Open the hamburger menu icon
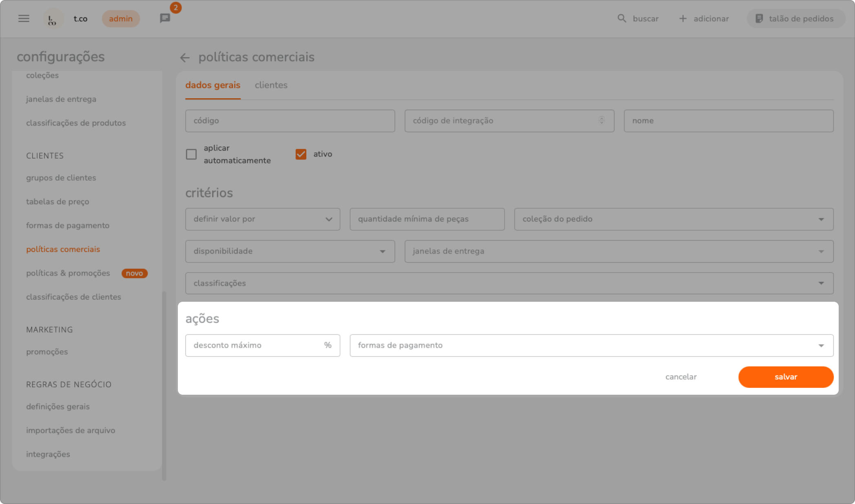 tap(24, 19)
